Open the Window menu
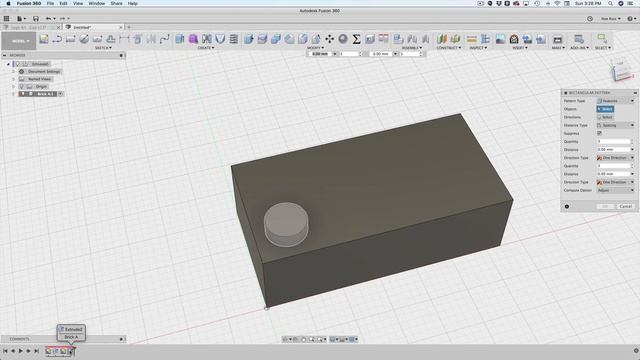This screenshot has width=640, height=360. pyautogui.click(x=97, y=3)
